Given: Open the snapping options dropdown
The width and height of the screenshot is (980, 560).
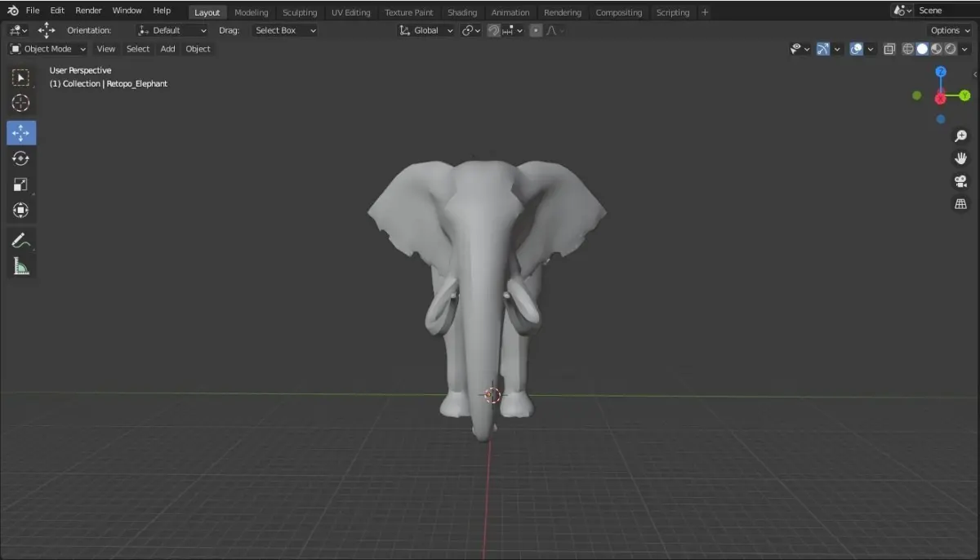Looking at the screenshot, I should 514,30.
